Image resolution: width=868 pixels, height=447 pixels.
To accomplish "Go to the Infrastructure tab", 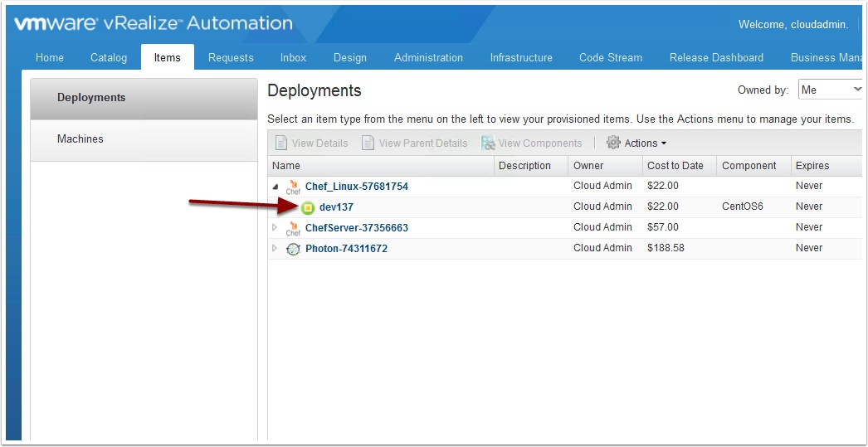I will (x=521, y=57).
